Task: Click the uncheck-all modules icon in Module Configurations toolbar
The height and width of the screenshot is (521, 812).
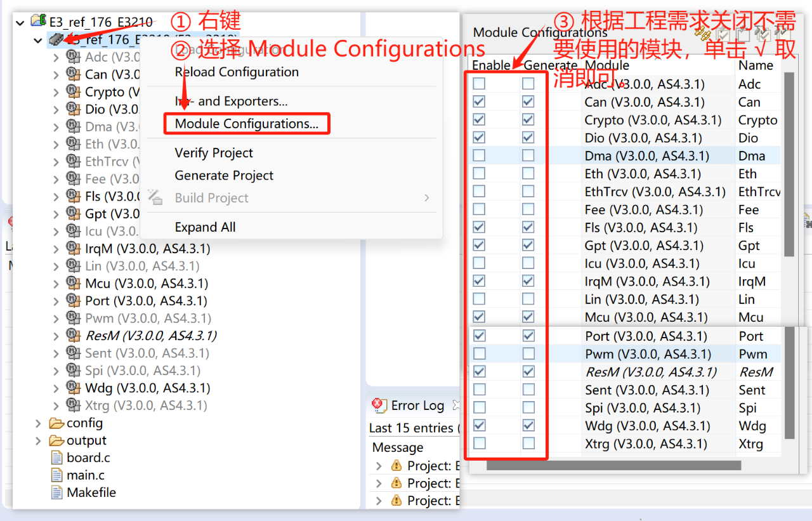Action: point(742,35)
